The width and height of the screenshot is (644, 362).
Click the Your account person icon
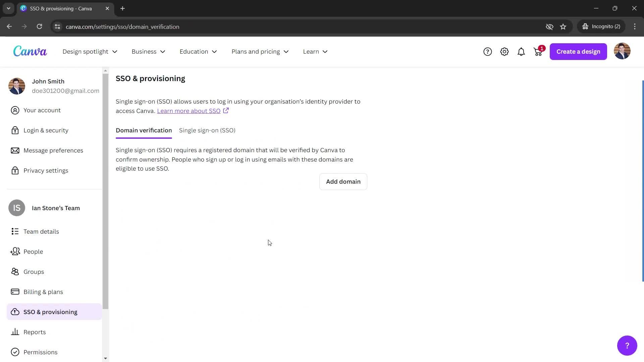pos(15,110)
